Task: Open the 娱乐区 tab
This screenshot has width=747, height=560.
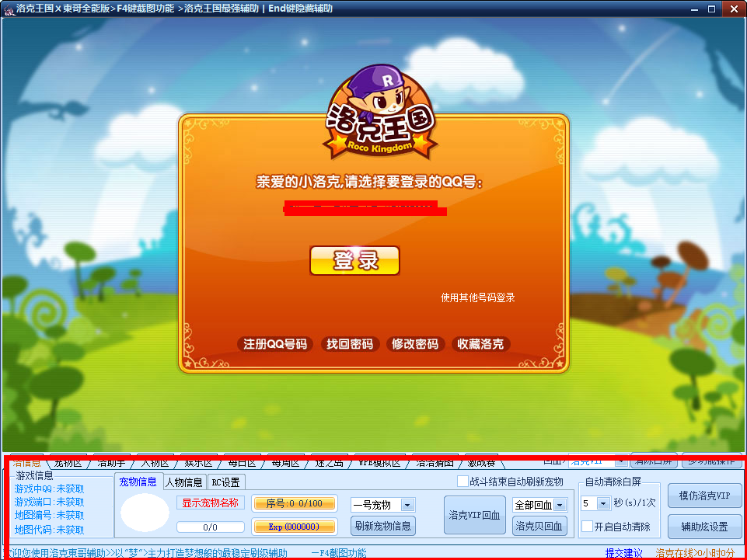Action: pyautogui.click(x=199, y=462)
